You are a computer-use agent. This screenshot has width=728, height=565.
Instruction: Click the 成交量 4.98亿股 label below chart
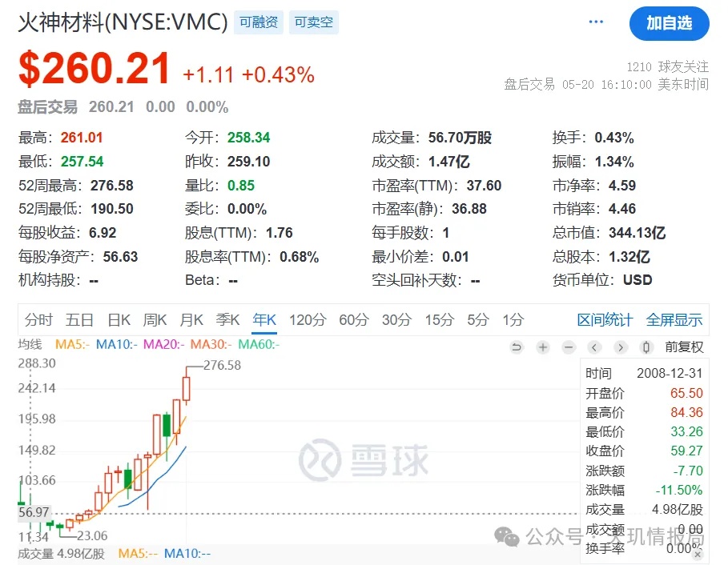tap(61, 554)
